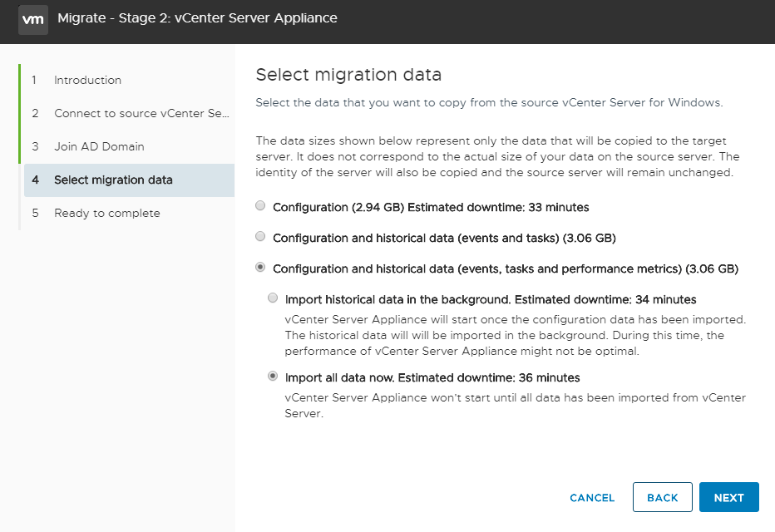
Task: Click the paragraph explaining the data sizes shown
Action: (497, 156)
